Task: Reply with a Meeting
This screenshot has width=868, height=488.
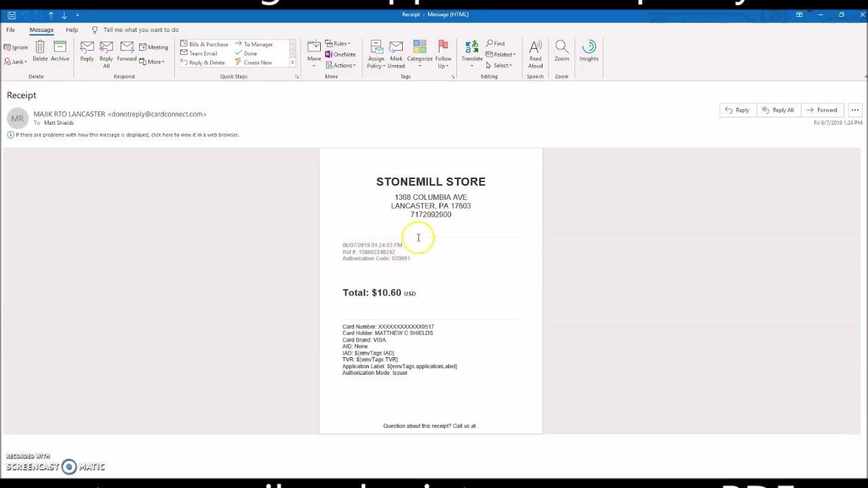Action: tap(153, 47)
